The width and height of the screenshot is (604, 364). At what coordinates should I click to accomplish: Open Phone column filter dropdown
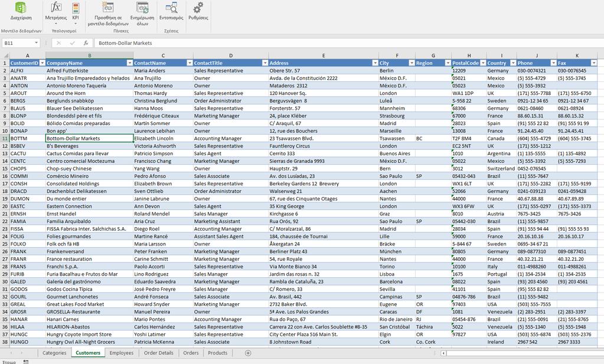tap(554, 63)
